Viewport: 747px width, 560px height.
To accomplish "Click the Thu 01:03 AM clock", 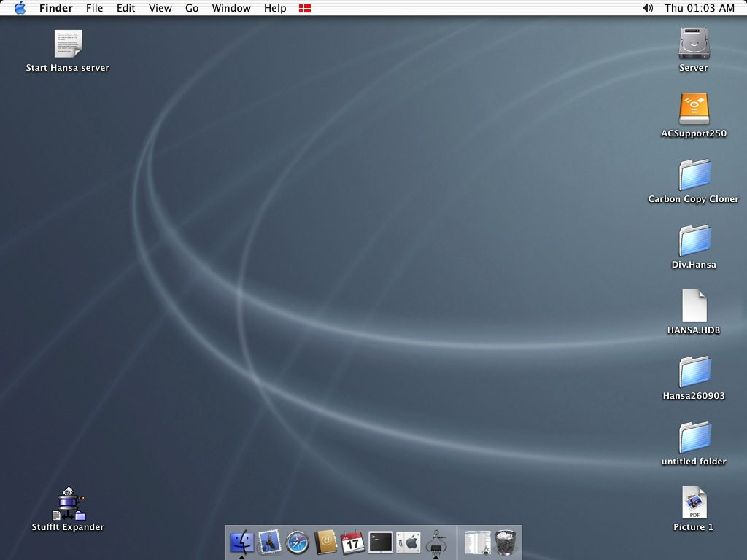I will point(700,8).
